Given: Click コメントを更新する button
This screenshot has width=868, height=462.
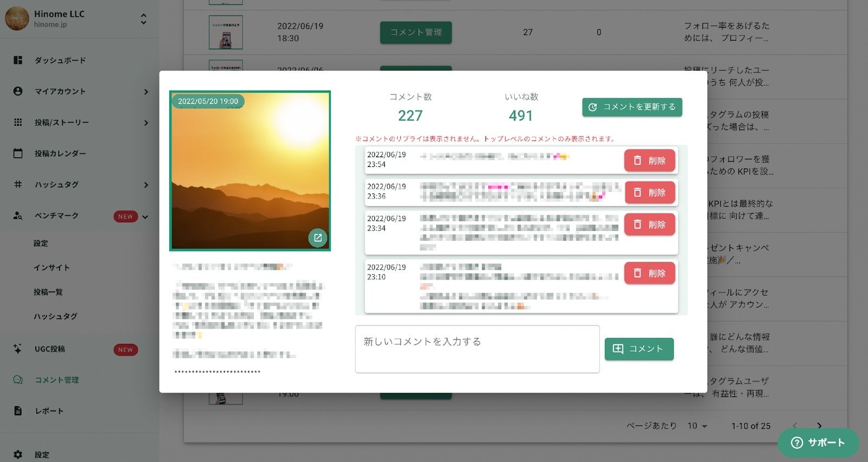Looking at the screenshot, I should point(632,107).
